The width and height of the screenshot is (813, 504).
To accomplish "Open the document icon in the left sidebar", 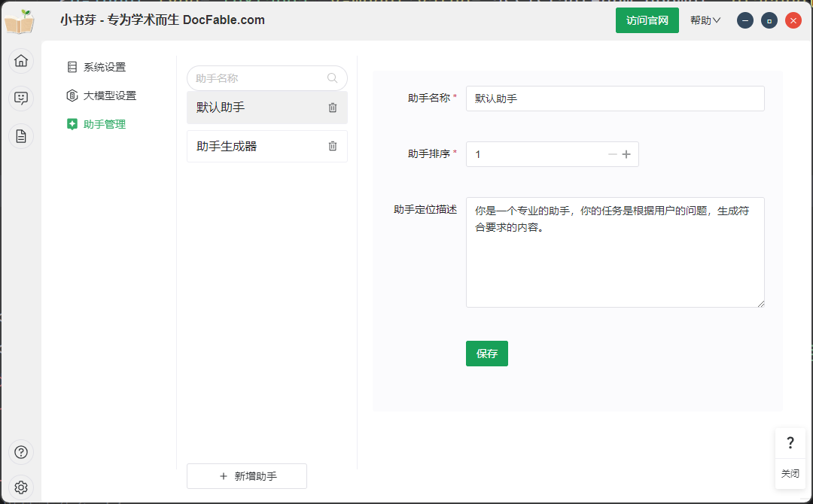I will click(x=21, y=135).
